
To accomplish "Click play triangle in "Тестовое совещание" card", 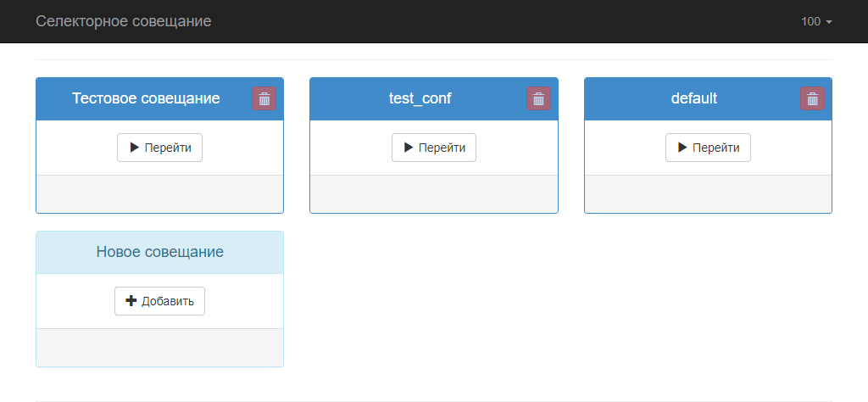I will pyautogui.click(x=135, y=148).
